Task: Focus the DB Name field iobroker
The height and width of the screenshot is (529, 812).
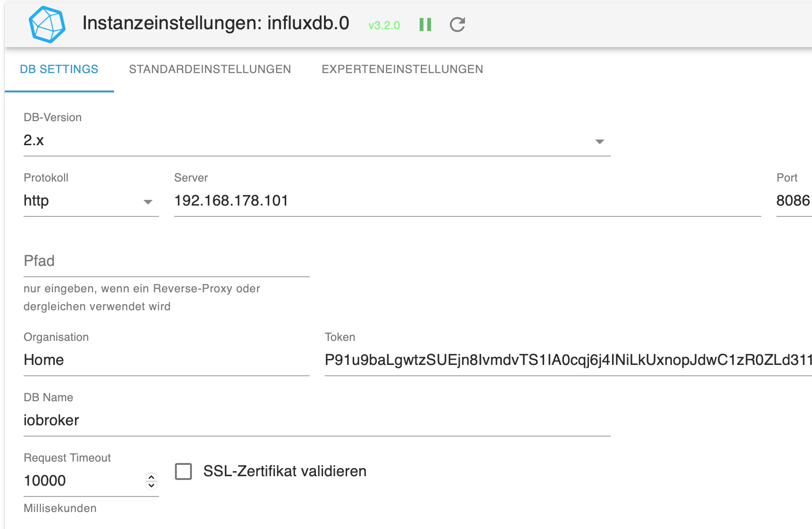Action: point(317,421)
